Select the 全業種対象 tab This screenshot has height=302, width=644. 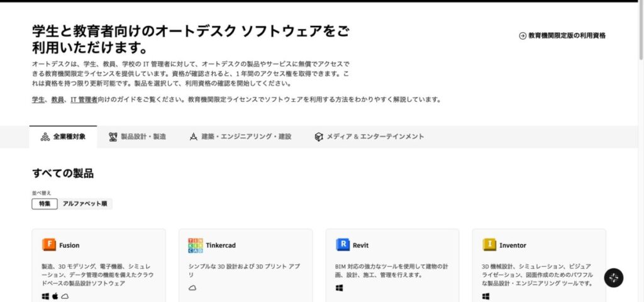coord(64,137)
